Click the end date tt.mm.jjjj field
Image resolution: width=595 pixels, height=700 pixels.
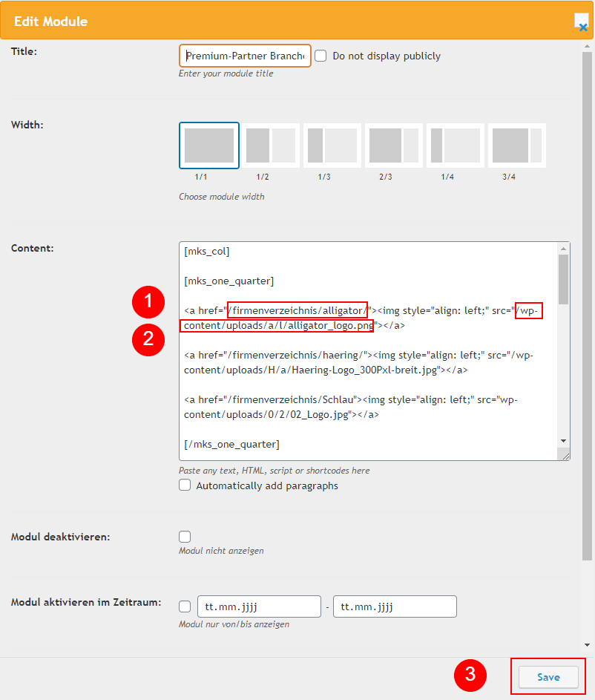(395, 606)
